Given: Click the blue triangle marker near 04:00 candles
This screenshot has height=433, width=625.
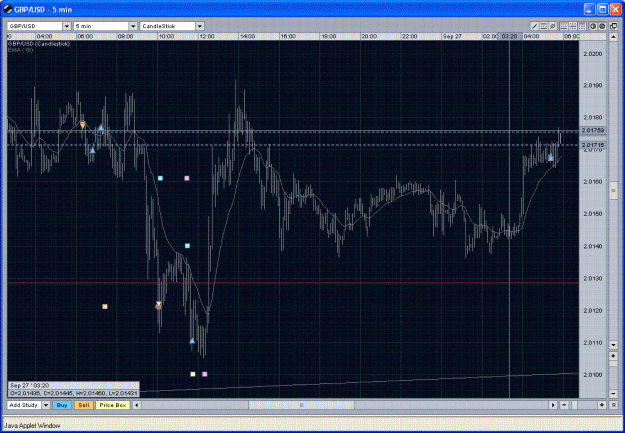Looking at the screenshot, I should pos(92,150).
